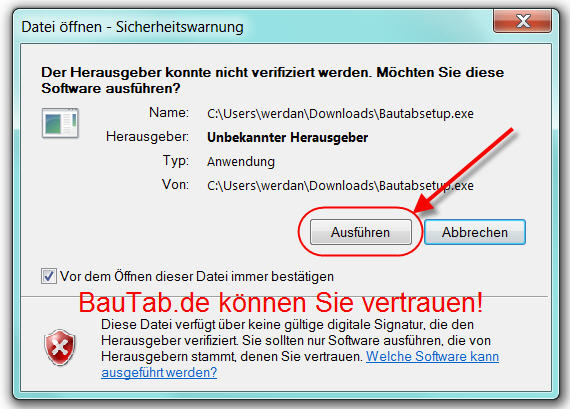Select the Name file path text
Image resolution: width=570 pixels, height=409 pixels.
tap(340, 114)
